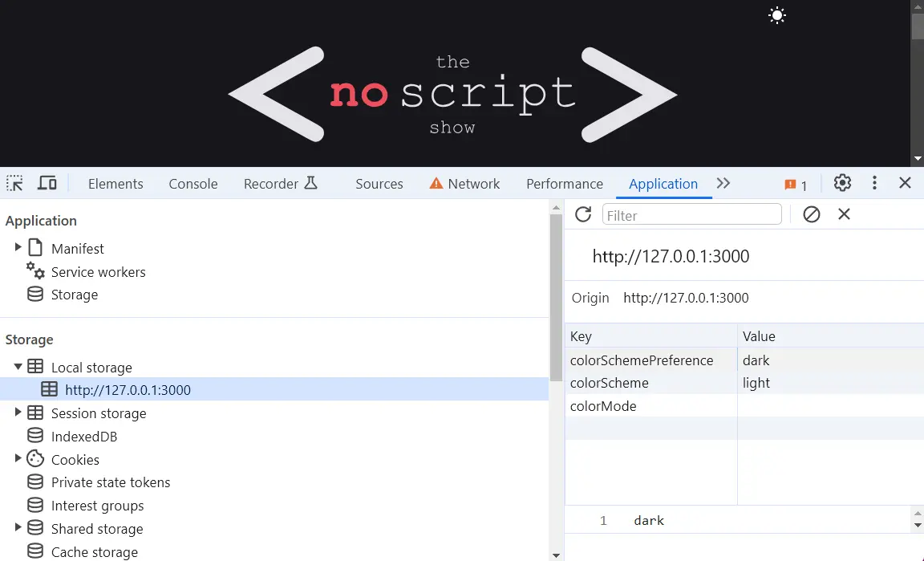This screenshot has width=924, height=561.
Task: Click the preview pane scroll down arrow
Action: pos(918,526)
